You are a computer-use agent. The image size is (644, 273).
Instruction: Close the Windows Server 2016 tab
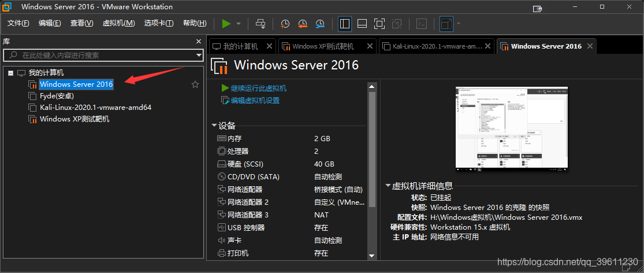[590, 46]
